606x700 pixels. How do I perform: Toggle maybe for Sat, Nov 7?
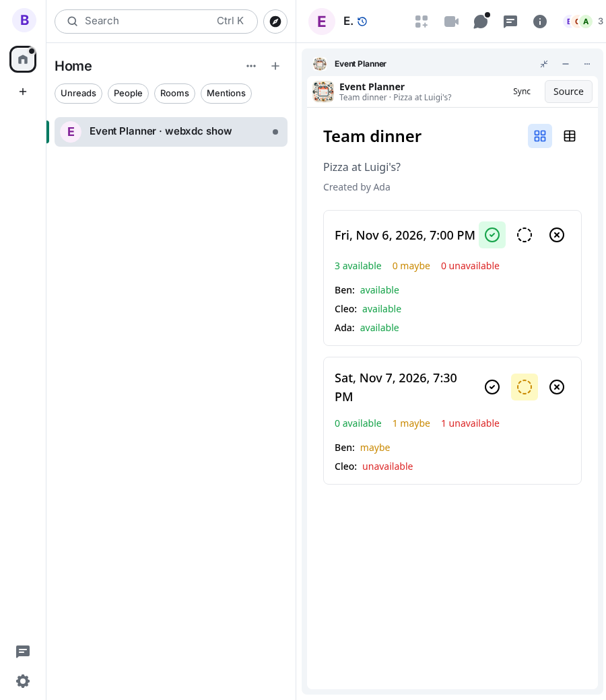point(525,387)
